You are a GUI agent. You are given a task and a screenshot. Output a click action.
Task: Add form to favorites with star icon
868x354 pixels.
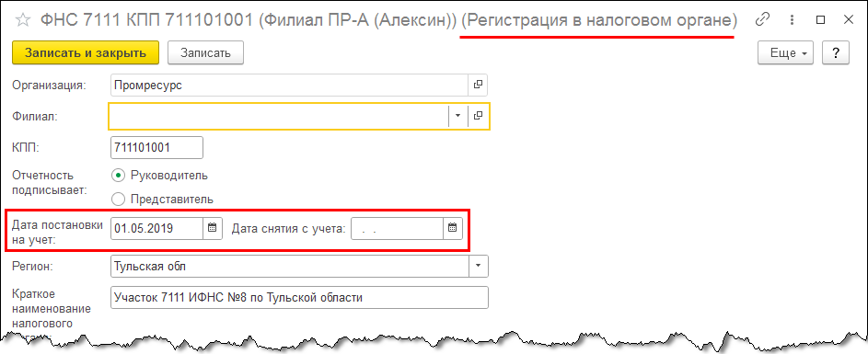coord(23,20)
